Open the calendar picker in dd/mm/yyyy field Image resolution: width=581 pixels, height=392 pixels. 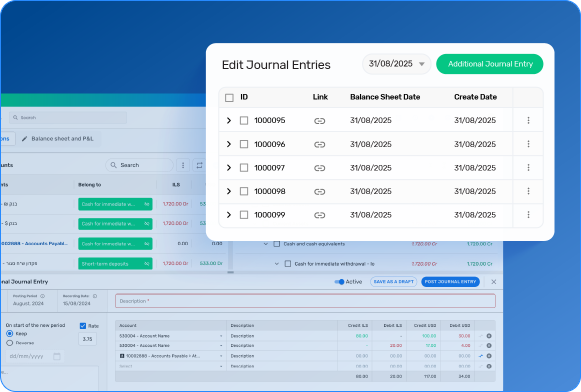pyautogui.click(x=57, y=356)
